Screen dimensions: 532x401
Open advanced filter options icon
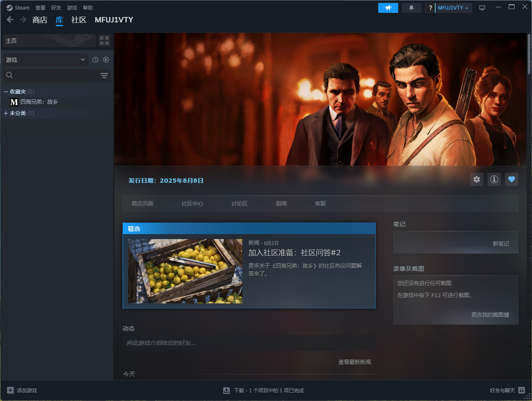tap(104, 75)
